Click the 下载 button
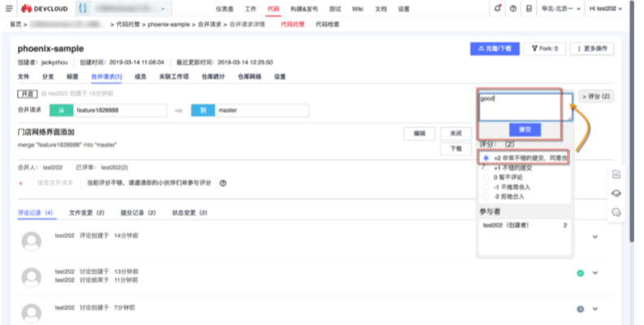The height and width of the screenshot is (325, 644). (456, 149)
